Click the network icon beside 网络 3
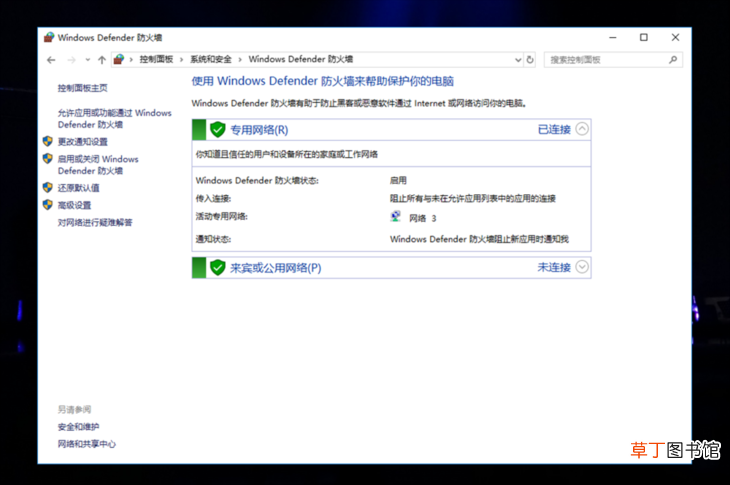The image size is (730, 485). pos(396,216)
